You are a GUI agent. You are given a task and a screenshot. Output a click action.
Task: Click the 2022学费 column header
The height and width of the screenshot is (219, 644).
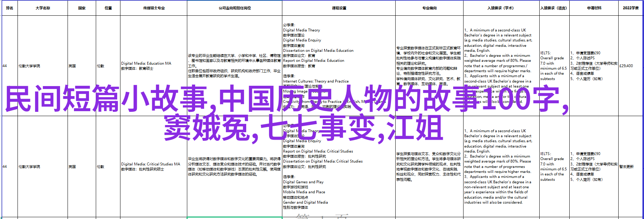point(630,8)
